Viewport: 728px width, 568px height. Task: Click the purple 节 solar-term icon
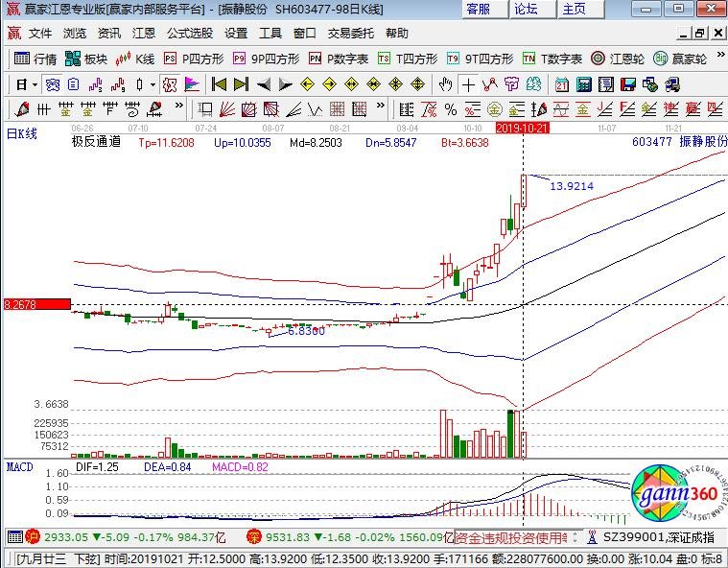(x=511, y=84)
